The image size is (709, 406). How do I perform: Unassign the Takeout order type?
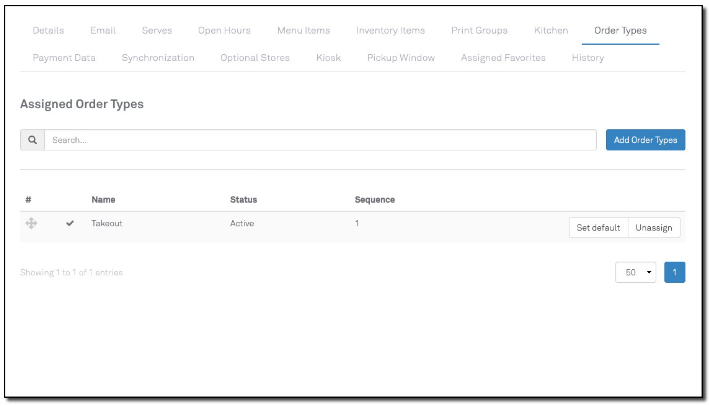click(x=654, y=228)
